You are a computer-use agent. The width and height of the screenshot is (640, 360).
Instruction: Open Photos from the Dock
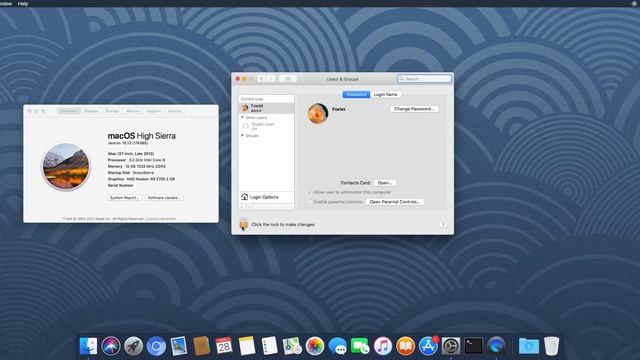click(x=315, y=346)
